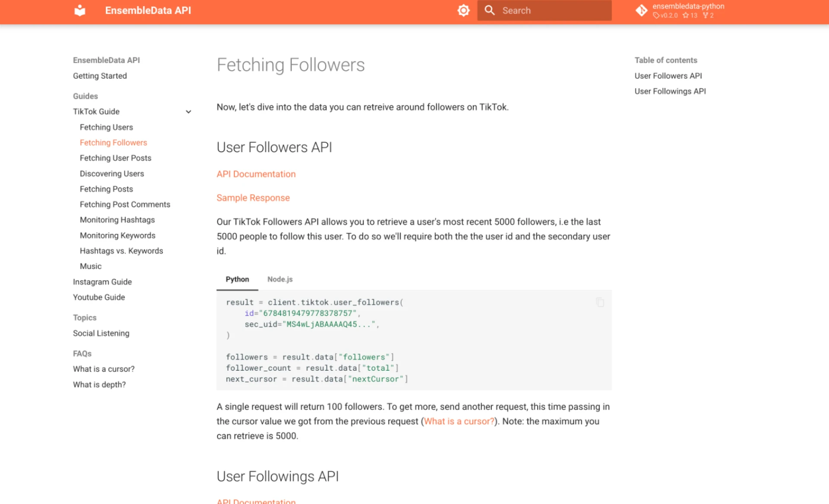Select the settings gear in the header
Viewport: 829px width, 504px height.
pos(463,10)
